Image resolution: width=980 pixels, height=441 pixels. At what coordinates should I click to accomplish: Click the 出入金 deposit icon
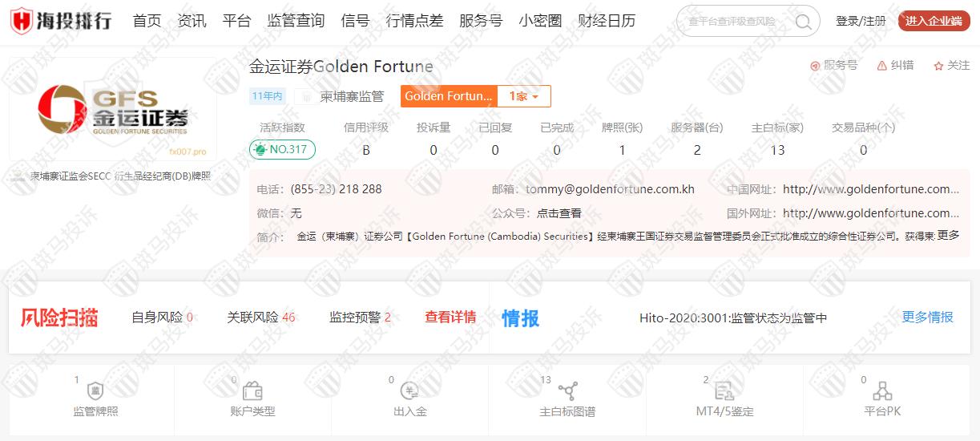[x=409, y=391]
